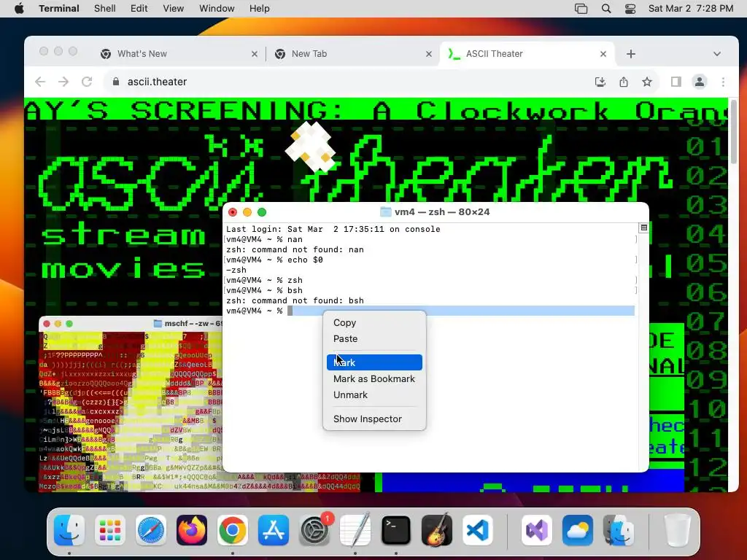Click the highlighted terminal prompt line
747x560 pixels.
pos(430,311)
